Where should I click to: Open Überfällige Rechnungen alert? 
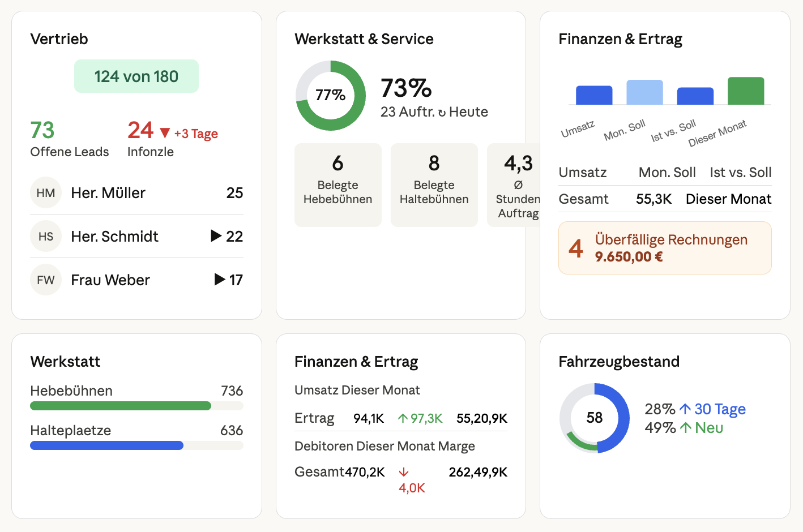coord(664,248)
